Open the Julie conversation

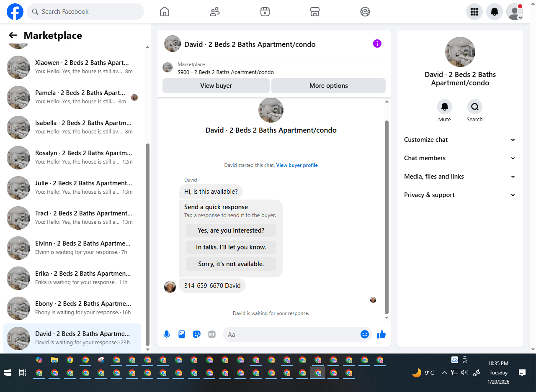click(72, 188)
